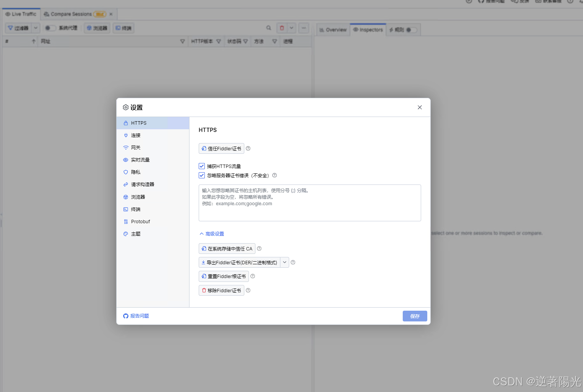Disable the 捕获HTTPS流量 checkbox
The width and height of the screenshot is (583, 392).
[202, 166]
